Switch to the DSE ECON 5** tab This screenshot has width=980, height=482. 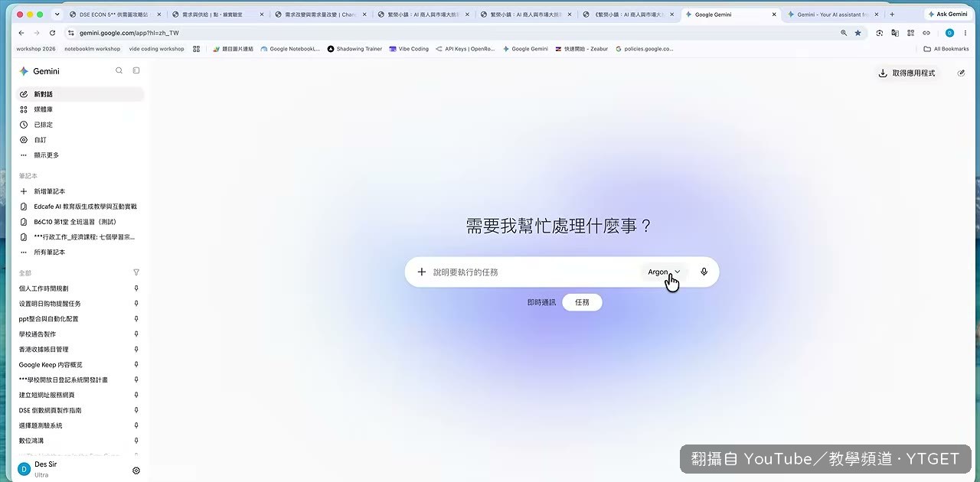115,14
